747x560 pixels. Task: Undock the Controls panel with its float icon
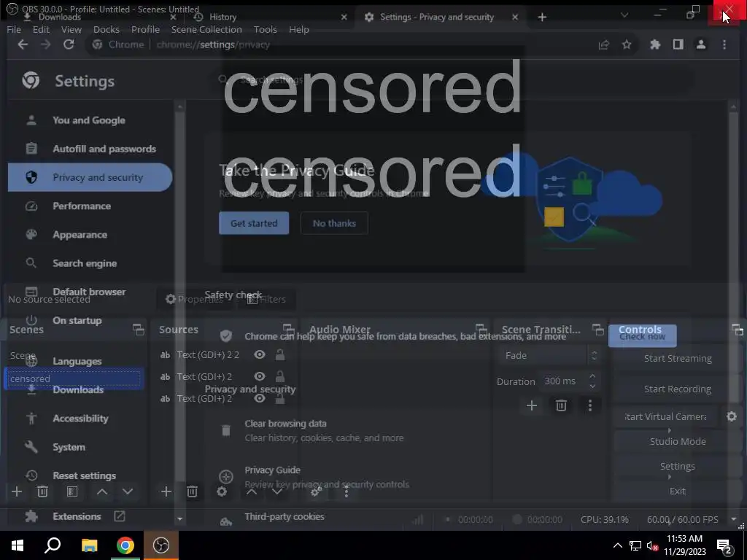click(x=738, y=329)
